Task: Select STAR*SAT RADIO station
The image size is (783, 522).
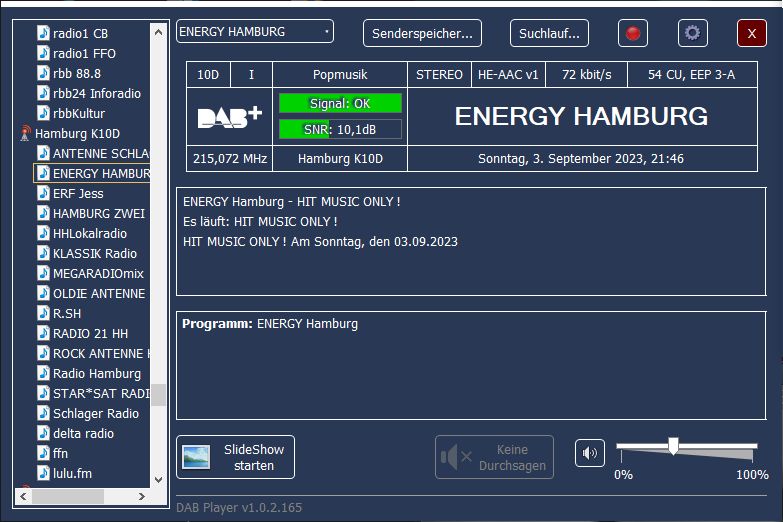Action: [101, 393]
